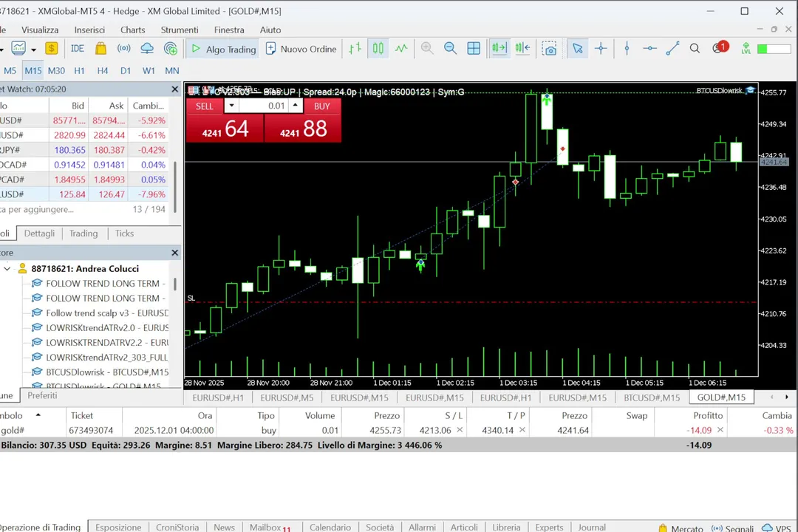
Task: Remove the S/L value 4213.06 with its X
Action: (460, 430)
